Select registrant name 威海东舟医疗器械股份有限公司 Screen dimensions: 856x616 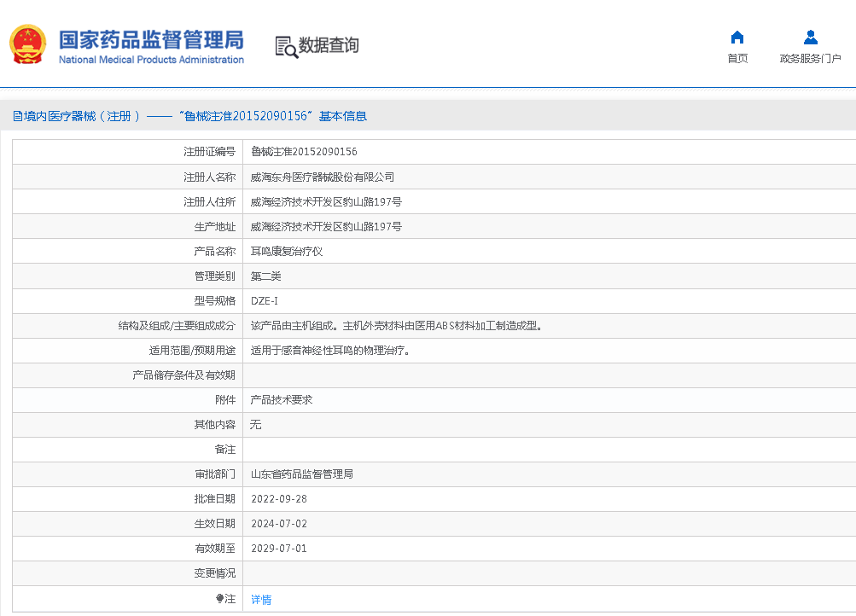tap(322, 177)
